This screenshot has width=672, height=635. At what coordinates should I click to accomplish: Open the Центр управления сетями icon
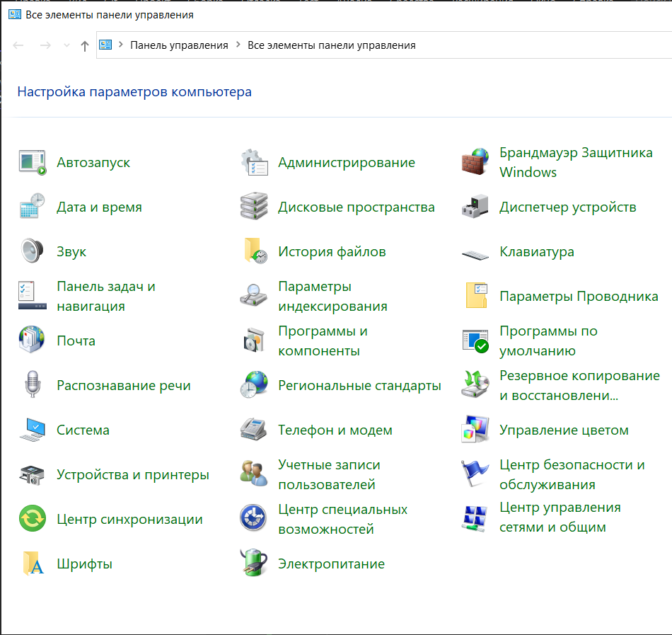click(475, 519)
